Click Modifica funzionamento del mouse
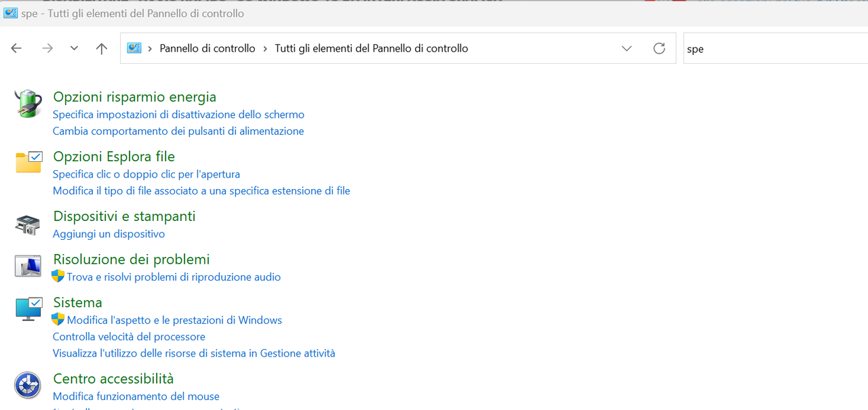Image resolution: width=868 pixels, height=410 pixels. pyautogui.click(x=136, y=396)
